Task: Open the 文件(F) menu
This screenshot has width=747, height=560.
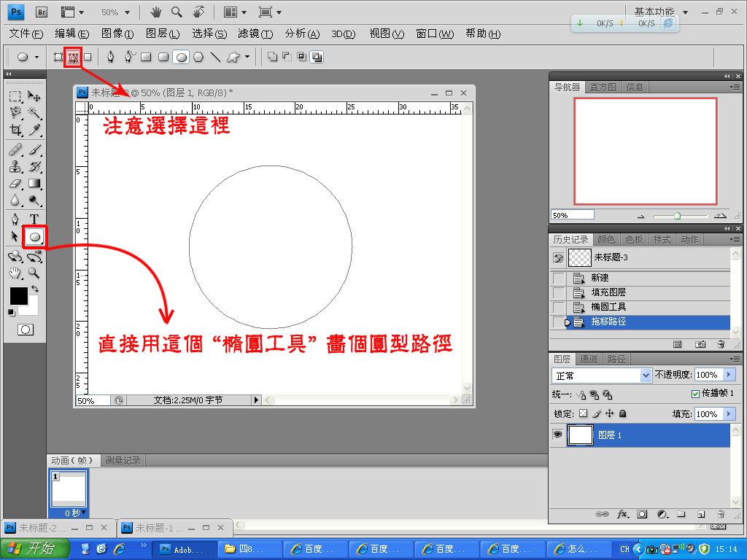Action: (26, 34)
